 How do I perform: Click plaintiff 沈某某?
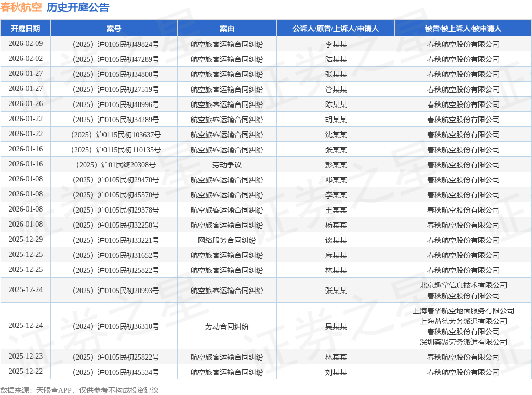tap(336, 135)
